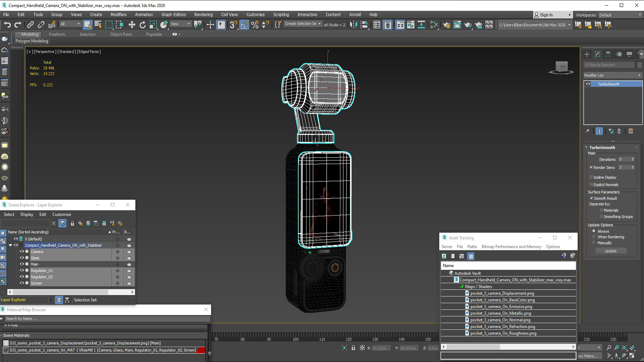Open the Modify panel tab icon
644x362 pixels.
point(597,54)
